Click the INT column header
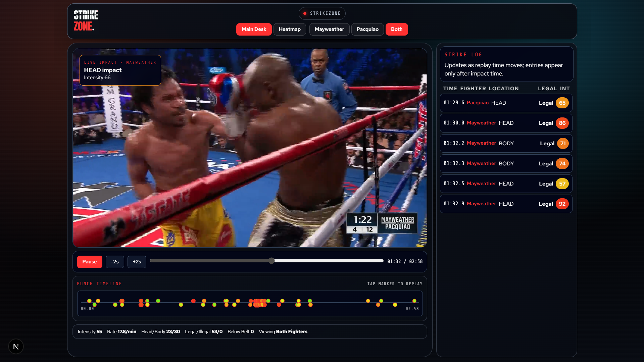The width and height of the screenshot is (644, 362). click(565, 89)
